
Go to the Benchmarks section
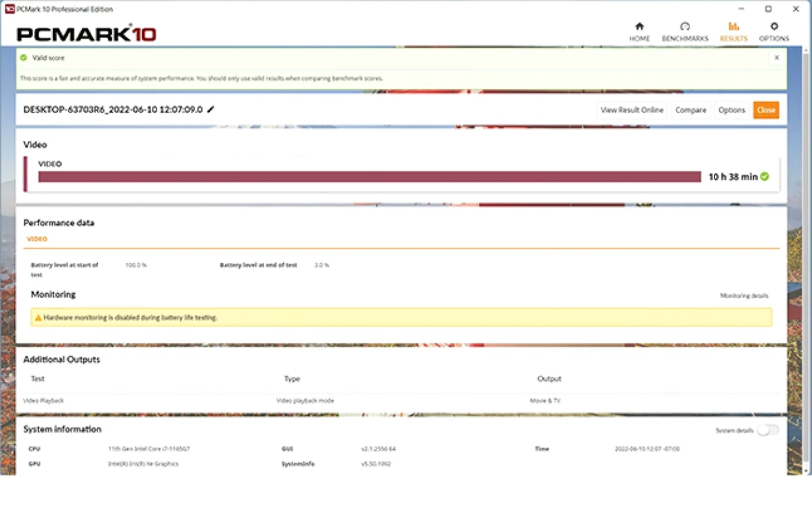(x=685, y=32)
